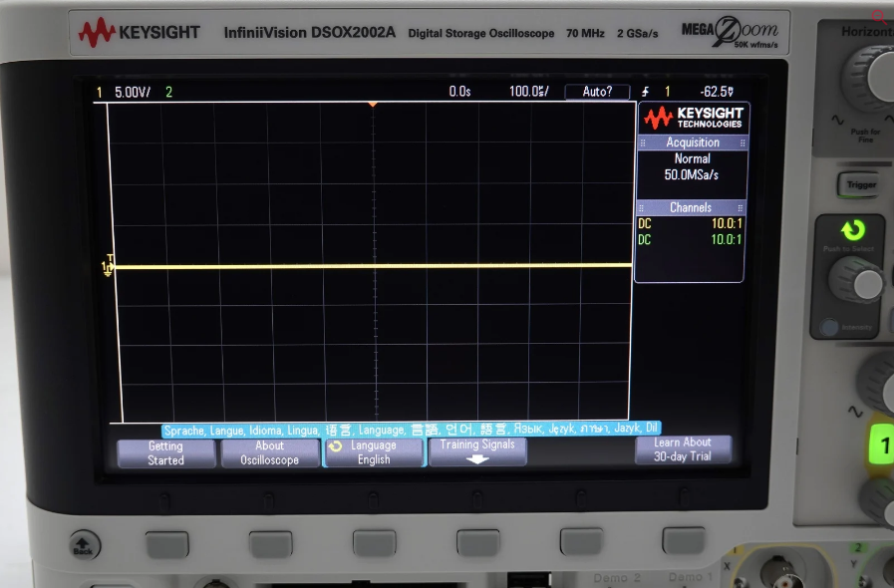Viewport: 894px width, 588px height.
Task: Toggle channel 2 label in status bar
Action: point(168,92)
